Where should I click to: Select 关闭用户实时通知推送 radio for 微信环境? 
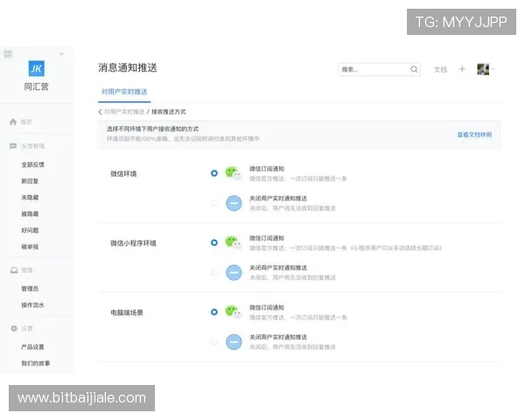(x=214, y=203)
